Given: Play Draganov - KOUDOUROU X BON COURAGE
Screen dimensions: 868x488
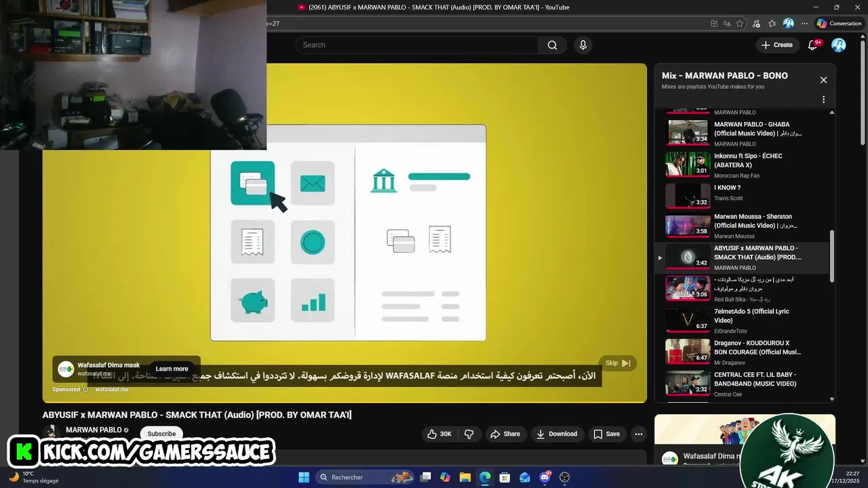Looking at the screenshot, I should pyautogui.click(x=745, y=352).
